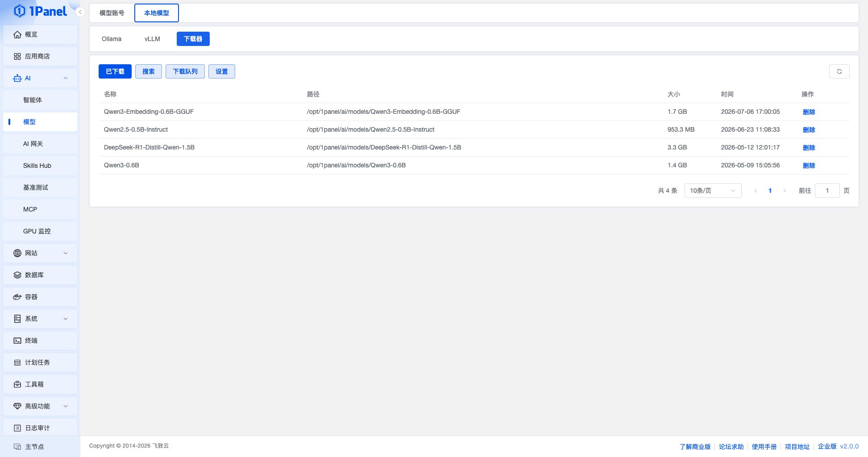This screenshot has width=868, height=457.
Task: Delete the Qwen2.5-0.5B-Instruct model
Action: click(x=809, y=130)
